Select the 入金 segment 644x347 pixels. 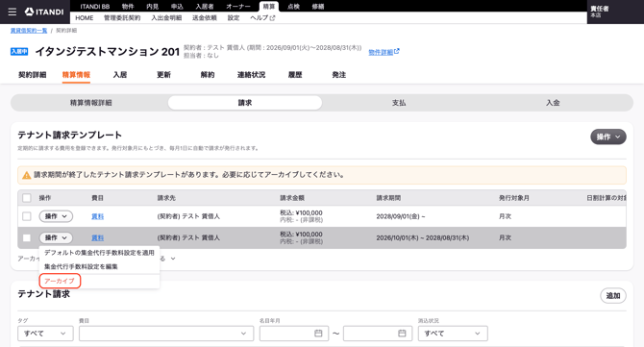(553, 103)
